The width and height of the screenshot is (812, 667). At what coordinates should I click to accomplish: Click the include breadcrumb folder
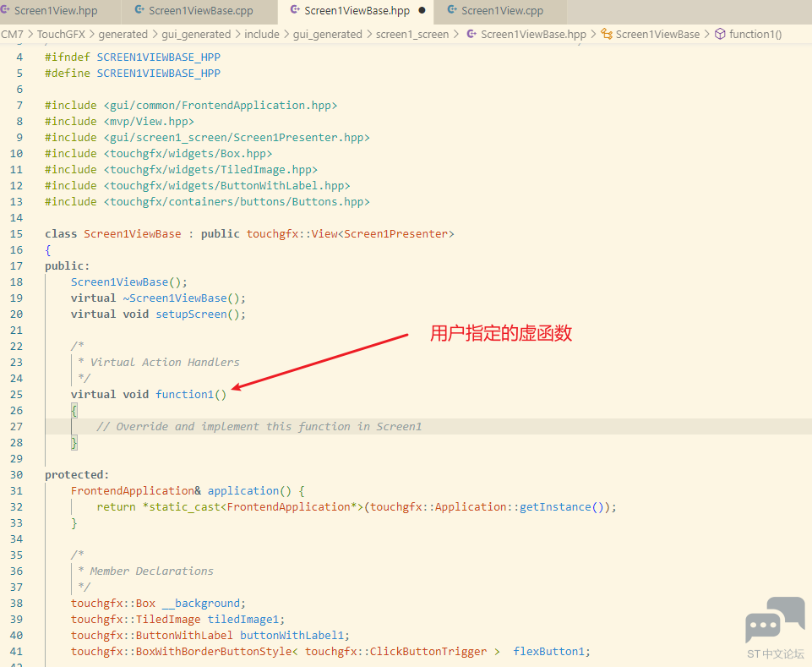click(264, 35)
